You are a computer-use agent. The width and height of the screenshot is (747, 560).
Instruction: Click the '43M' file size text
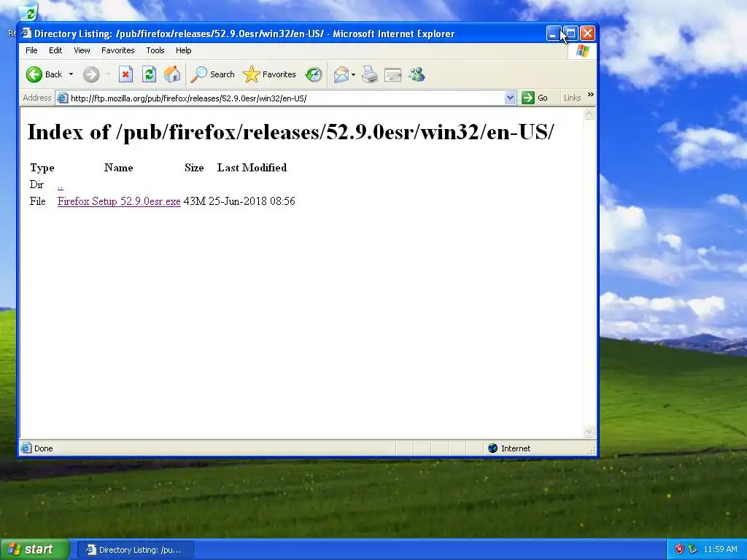click(194, 201)
